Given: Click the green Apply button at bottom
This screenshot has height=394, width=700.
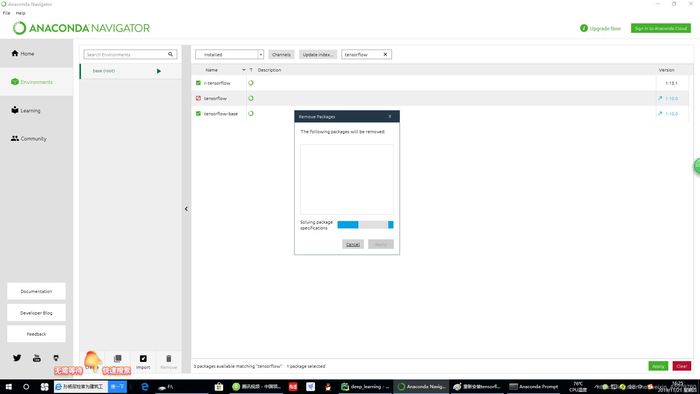Looking at the screenshot, I should (x=658, y=366).
